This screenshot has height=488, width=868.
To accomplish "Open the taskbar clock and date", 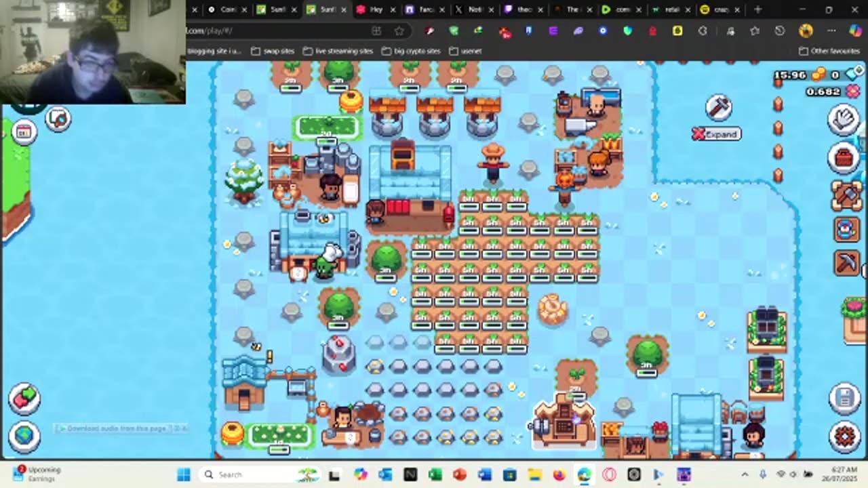I will pos(838,474).
